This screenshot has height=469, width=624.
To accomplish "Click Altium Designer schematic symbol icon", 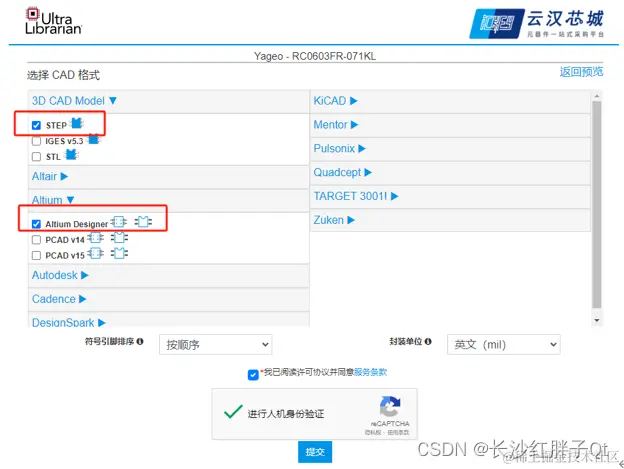I will coord(119,222).
